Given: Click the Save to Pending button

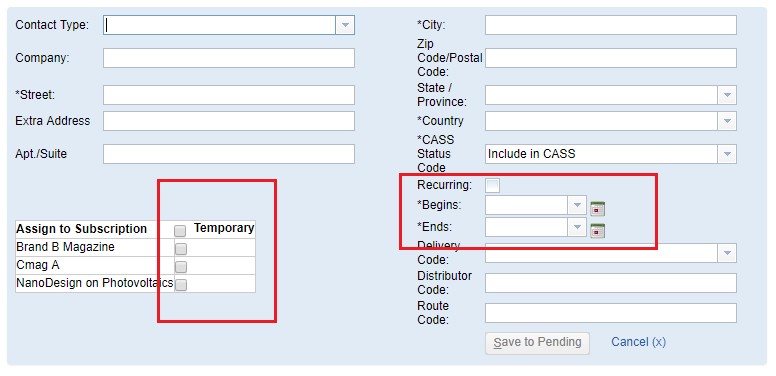Looking at the screenshot, I should tap(537, 343).
